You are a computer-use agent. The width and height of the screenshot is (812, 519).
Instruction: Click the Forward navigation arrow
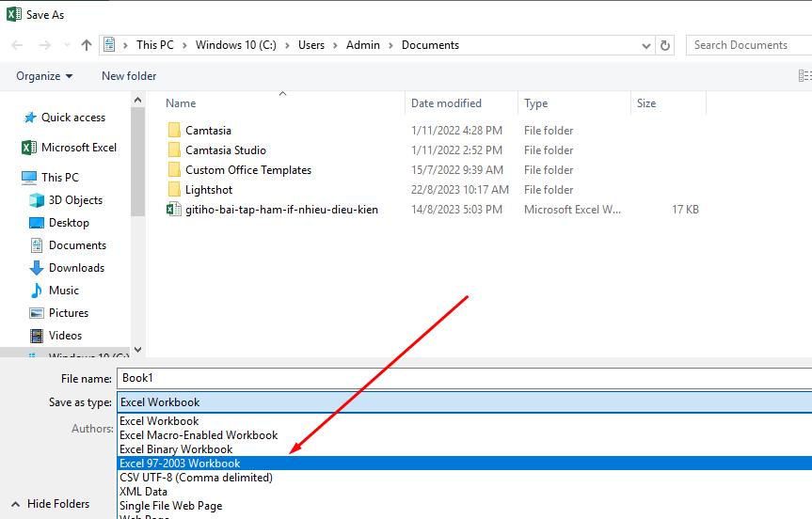[45, 45]
